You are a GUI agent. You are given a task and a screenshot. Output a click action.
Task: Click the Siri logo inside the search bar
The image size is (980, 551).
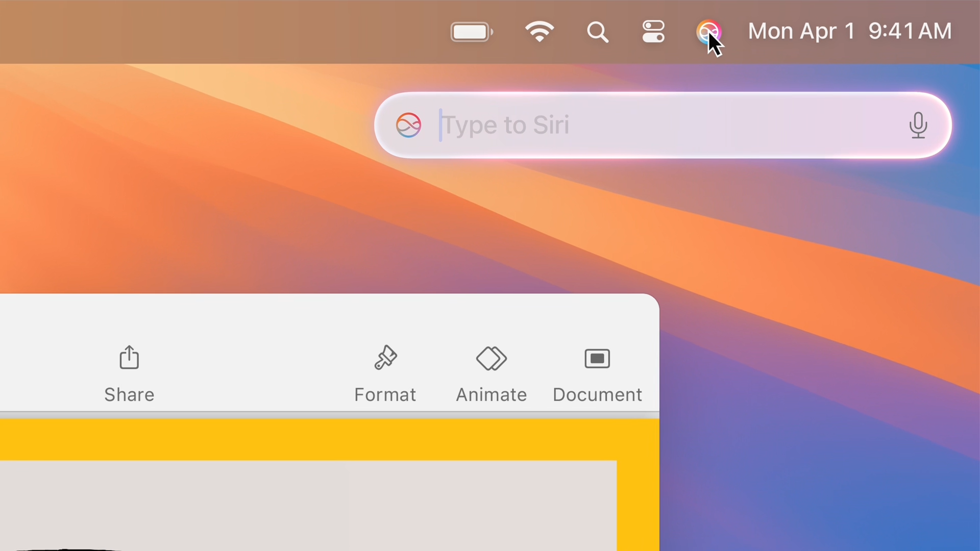[x=408, y=125]
